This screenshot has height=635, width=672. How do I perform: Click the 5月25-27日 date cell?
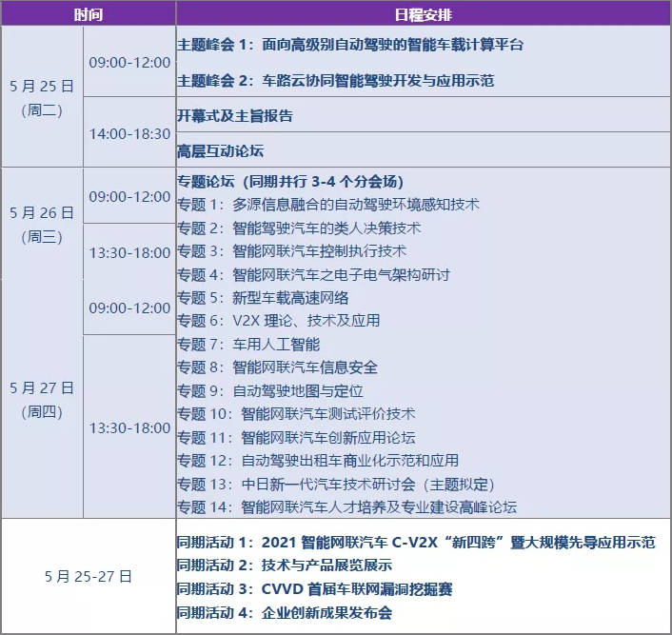(88, 576)
